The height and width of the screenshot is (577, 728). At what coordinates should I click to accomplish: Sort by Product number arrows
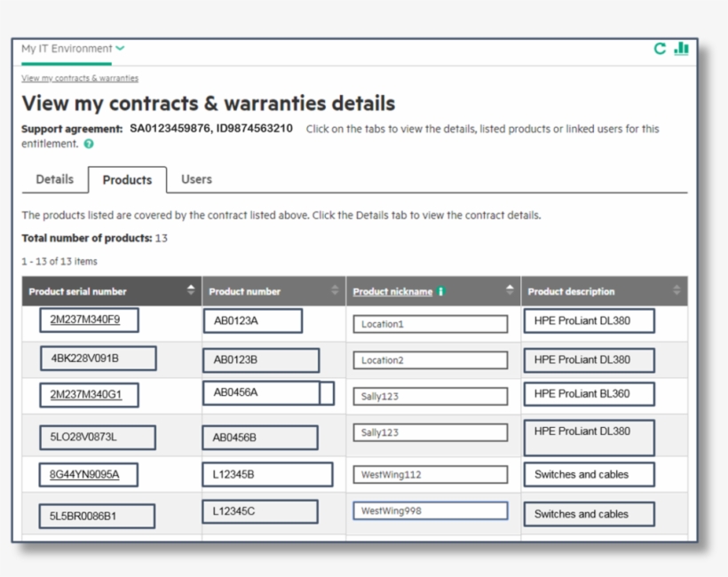tap(335, 290)
